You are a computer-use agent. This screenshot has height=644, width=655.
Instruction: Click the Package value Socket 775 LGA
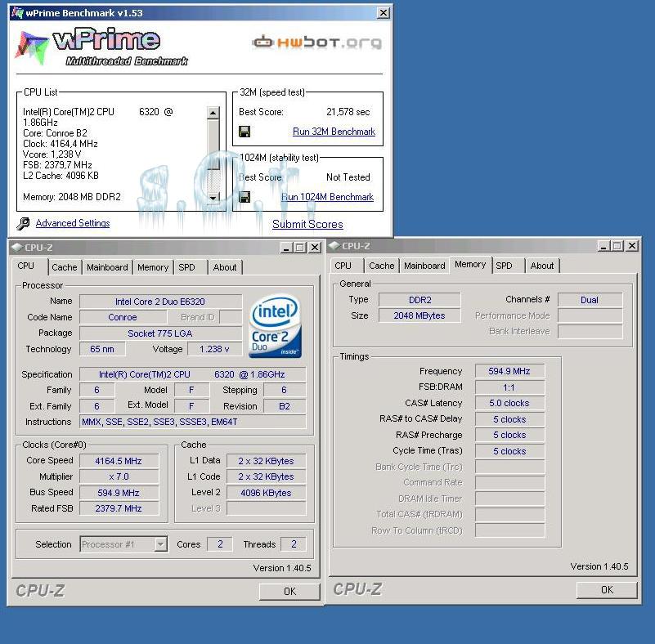pos(160,333)
